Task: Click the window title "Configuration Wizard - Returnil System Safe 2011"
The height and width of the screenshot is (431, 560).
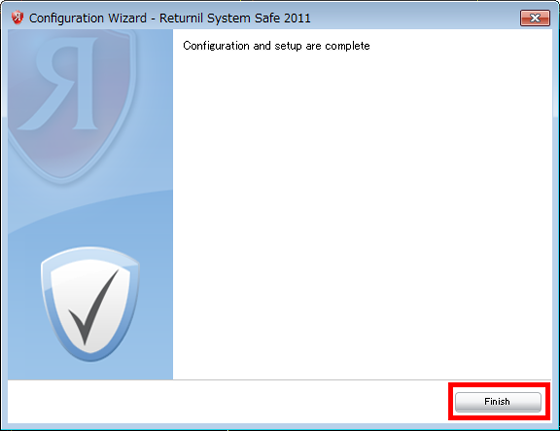Action: 170,18
